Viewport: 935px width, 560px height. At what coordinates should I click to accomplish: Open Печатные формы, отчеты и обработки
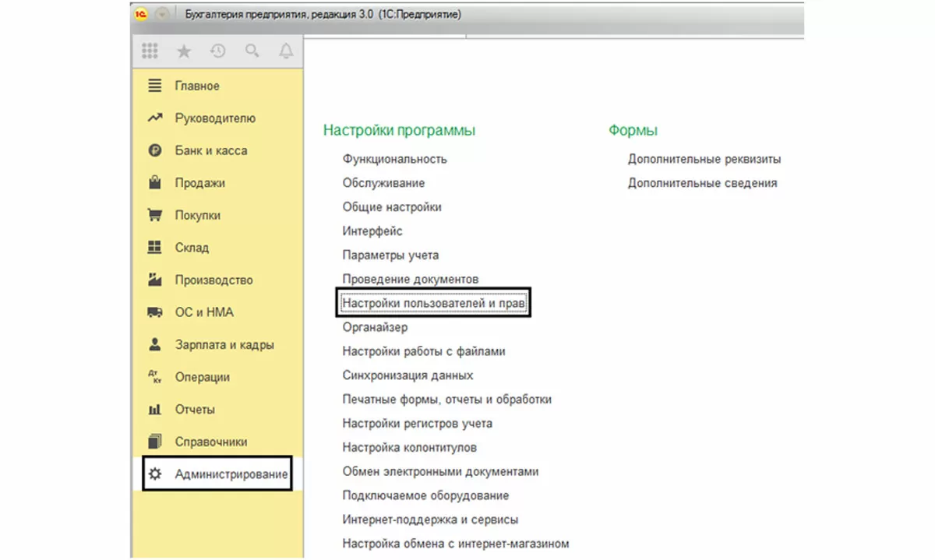(x=447, y=400)
